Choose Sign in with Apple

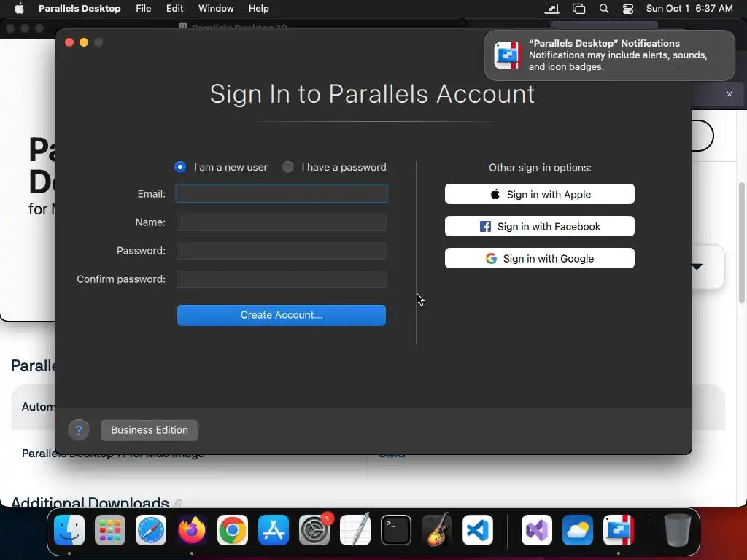(539, 194)
